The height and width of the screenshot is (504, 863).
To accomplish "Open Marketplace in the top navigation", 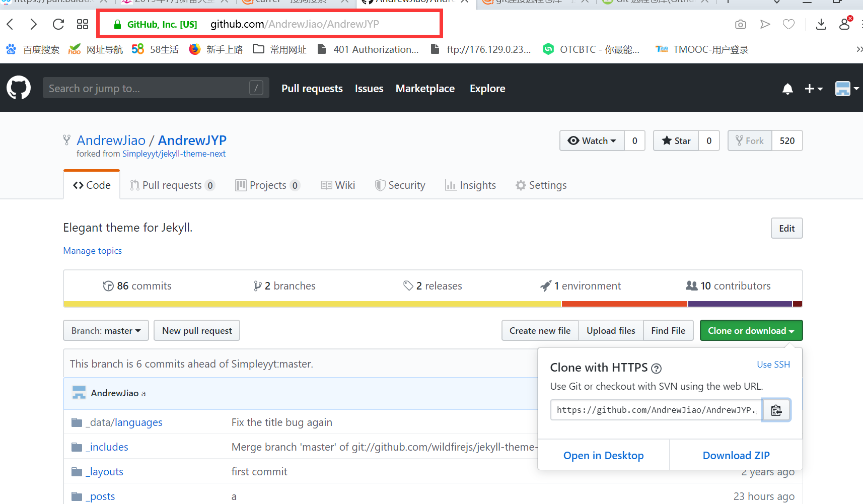I will (x=425, y=89).
